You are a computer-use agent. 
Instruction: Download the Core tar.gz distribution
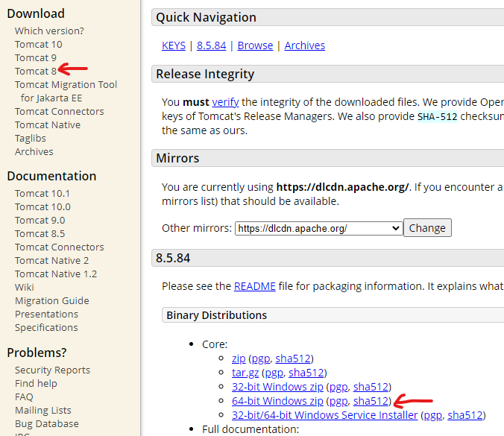pyautogui.click(x=245, y=373)
